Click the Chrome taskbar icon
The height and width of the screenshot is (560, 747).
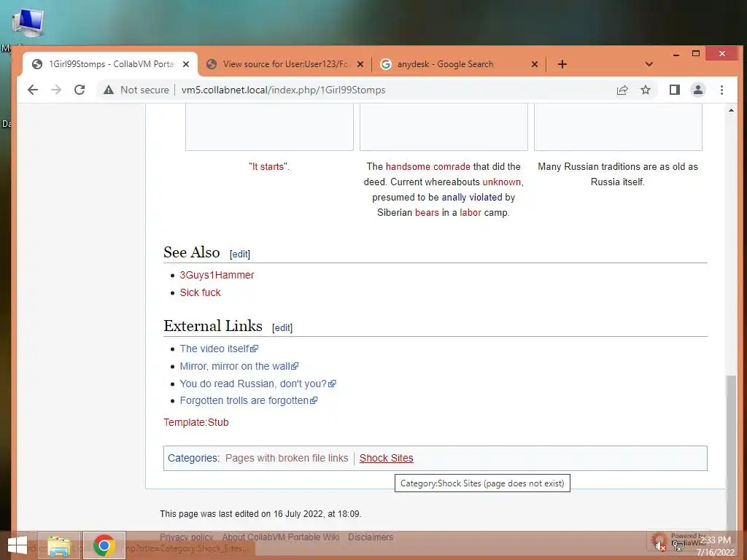(x=104, y=545)
